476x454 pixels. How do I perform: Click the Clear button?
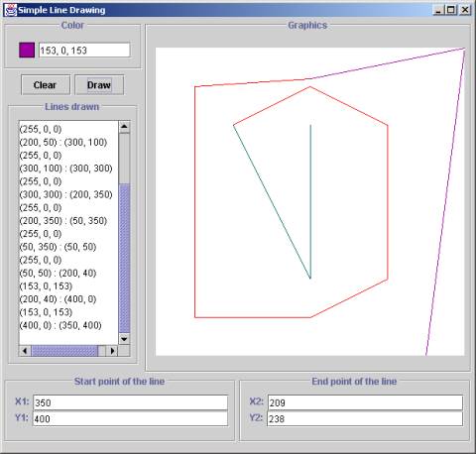(46, 85)
